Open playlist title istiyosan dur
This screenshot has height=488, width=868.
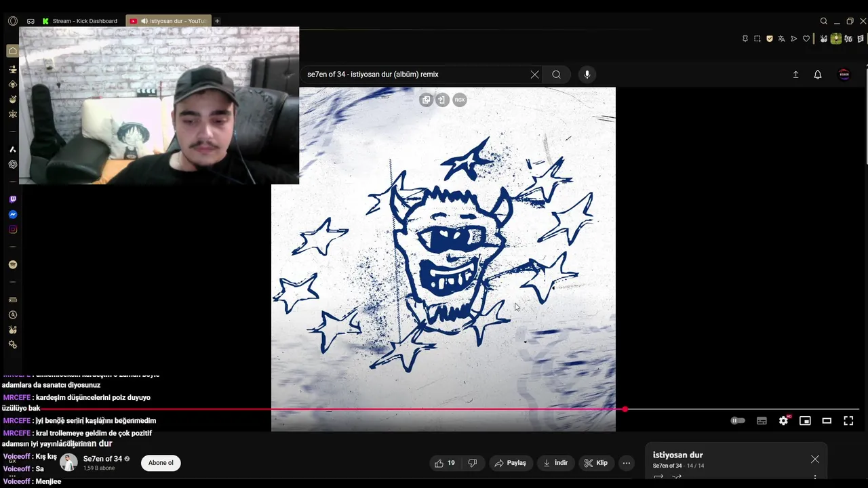point(677,455)
